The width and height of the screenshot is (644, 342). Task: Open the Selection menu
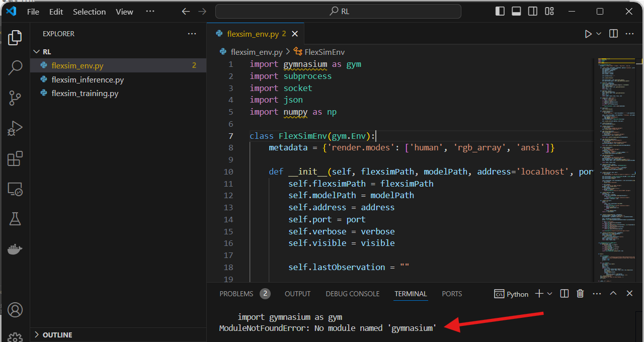click(x=89, y=12)
